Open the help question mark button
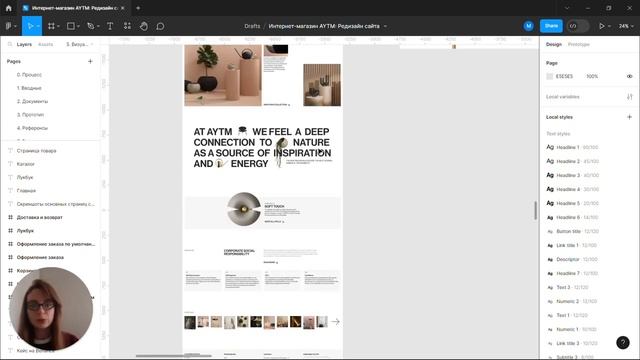Screen dimensions: 640x360 click(x=623, y=342)
